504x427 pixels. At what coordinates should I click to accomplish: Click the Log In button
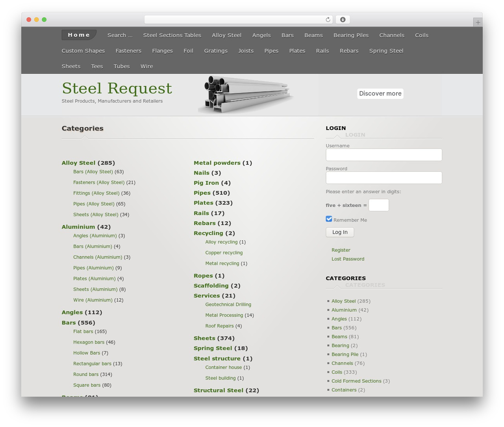(x=340, y=232)
